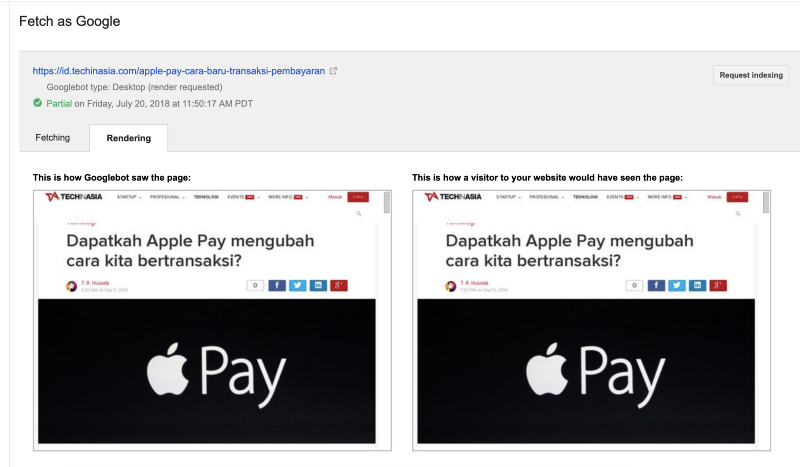Click LinkedIn share icon in visitor preview
This screenshot has height=467, width=800.
click(x=697, y=285)
